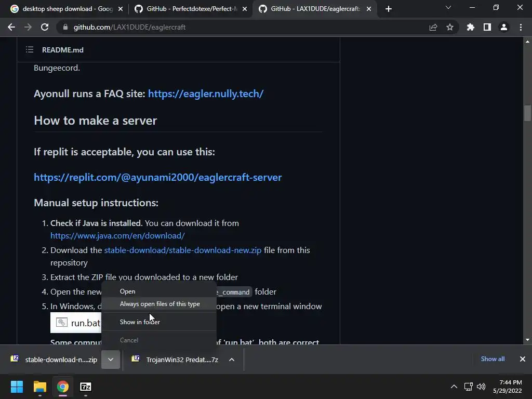The height and width of the screenshot is (399, 532).
Task: Open the Chrome profile avatar
Action: (x=504, y=27)
